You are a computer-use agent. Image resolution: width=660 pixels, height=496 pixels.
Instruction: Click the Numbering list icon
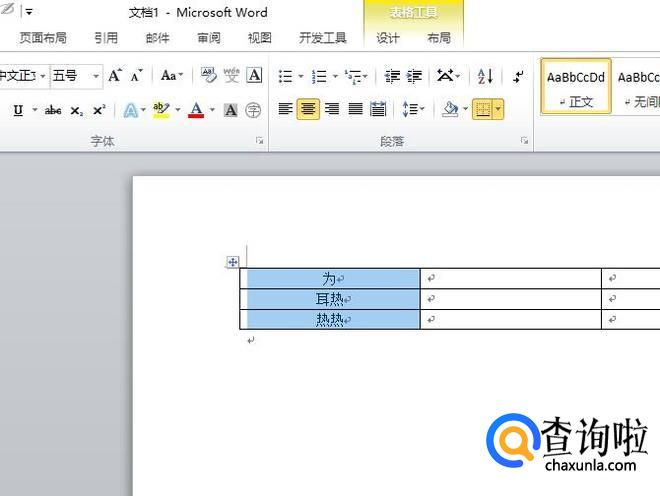[x=319, y=76]
